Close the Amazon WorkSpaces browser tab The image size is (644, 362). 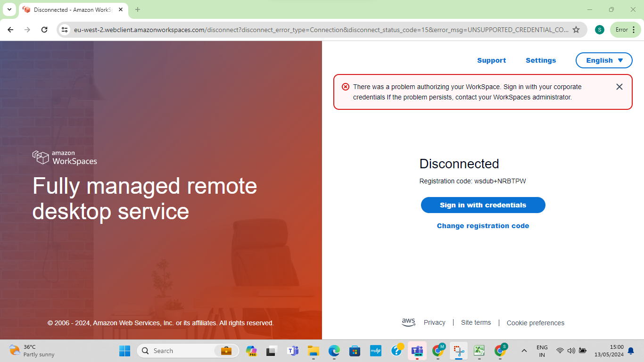(121, 9)
